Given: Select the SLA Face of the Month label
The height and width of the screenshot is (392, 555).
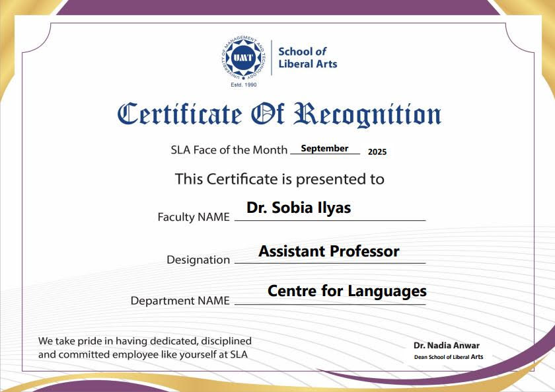Looking at the screenshot, I should (229, 150).
